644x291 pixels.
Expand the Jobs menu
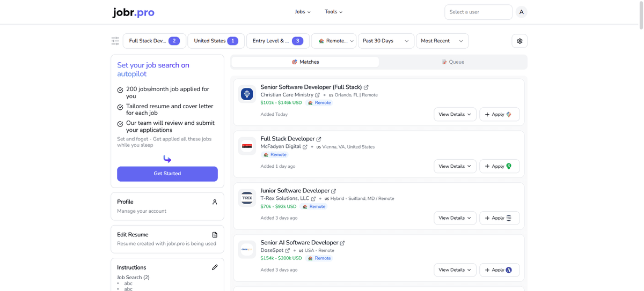coord(303,12)
